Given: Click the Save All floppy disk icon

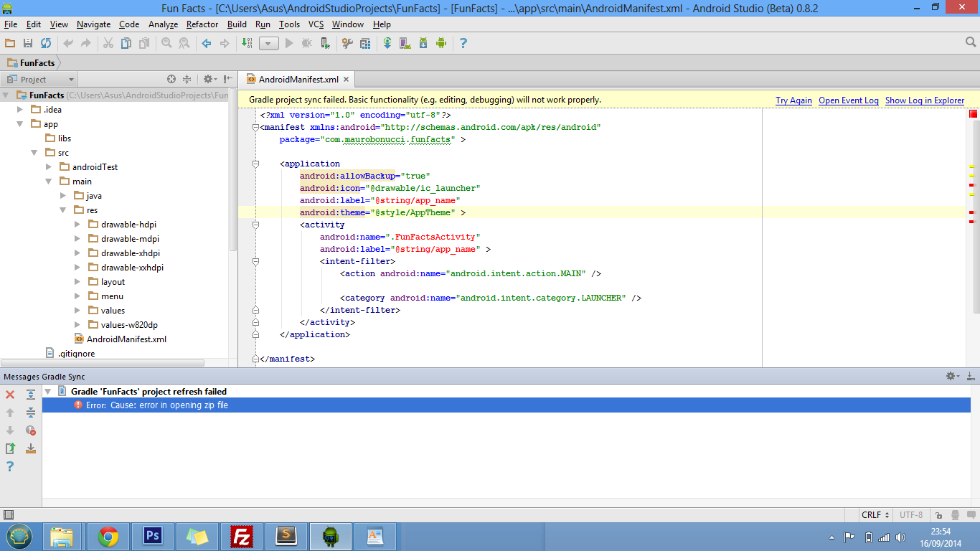Looking at the screenshot, I should tap(28, 43).
